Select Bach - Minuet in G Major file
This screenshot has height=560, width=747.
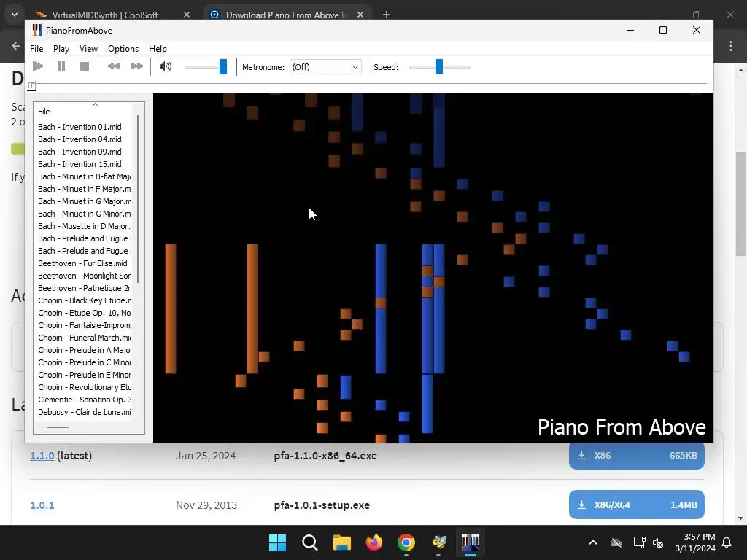click(x=85, y=201)
